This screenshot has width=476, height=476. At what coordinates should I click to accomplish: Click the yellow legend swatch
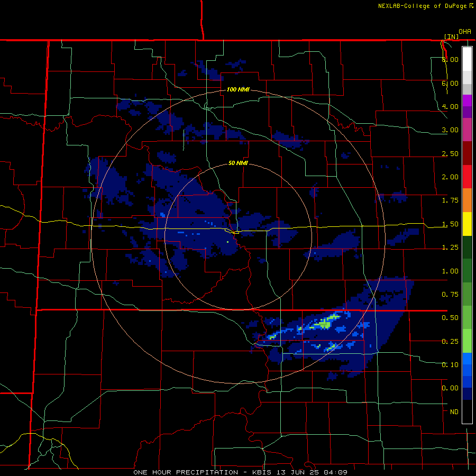point(467,224)
